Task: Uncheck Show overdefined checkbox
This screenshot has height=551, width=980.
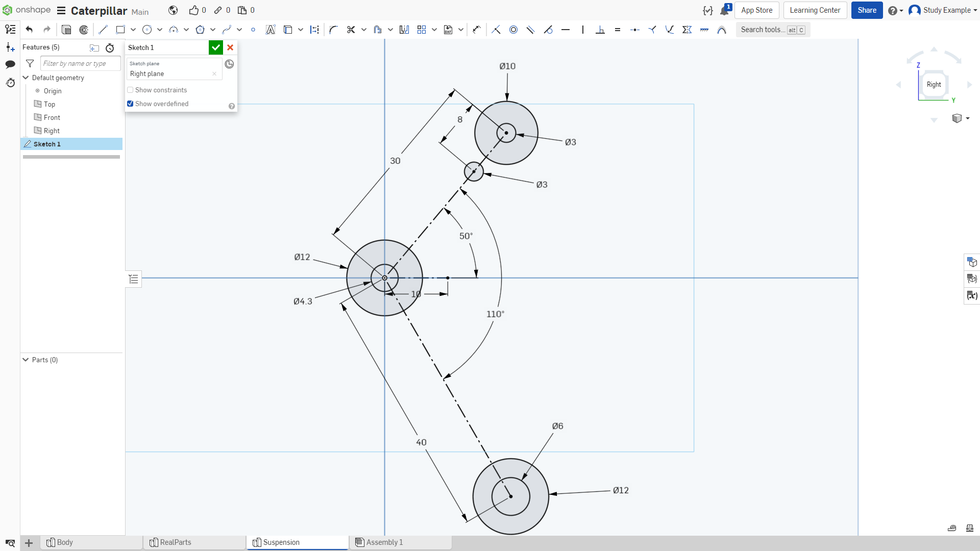Action: coord(130,104)
